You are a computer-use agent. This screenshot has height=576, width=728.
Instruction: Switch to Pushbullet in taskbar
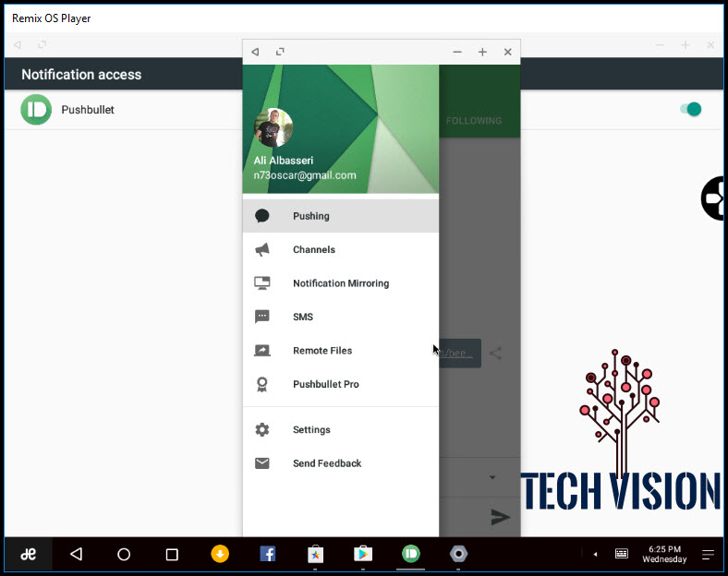(x=411, y=554)
